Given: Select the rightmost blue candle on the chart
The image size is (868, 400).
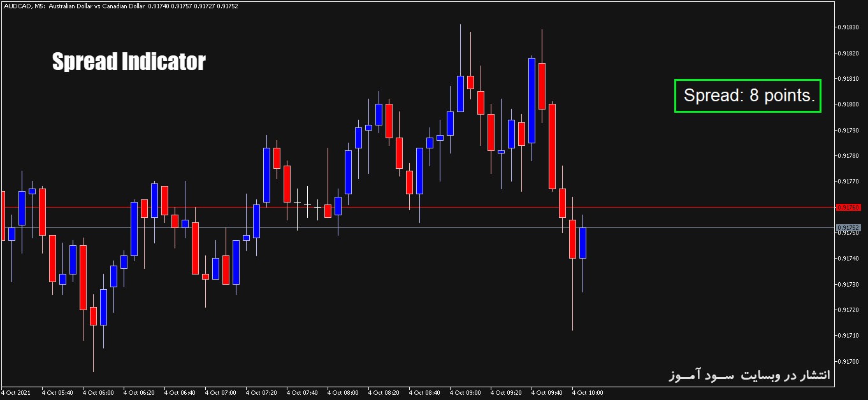Looking at the screenshot, I should point(582,243).
